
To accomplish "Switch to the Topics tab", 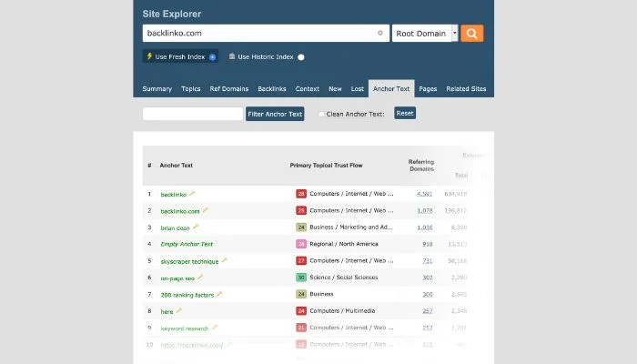I will click(191, 88).
